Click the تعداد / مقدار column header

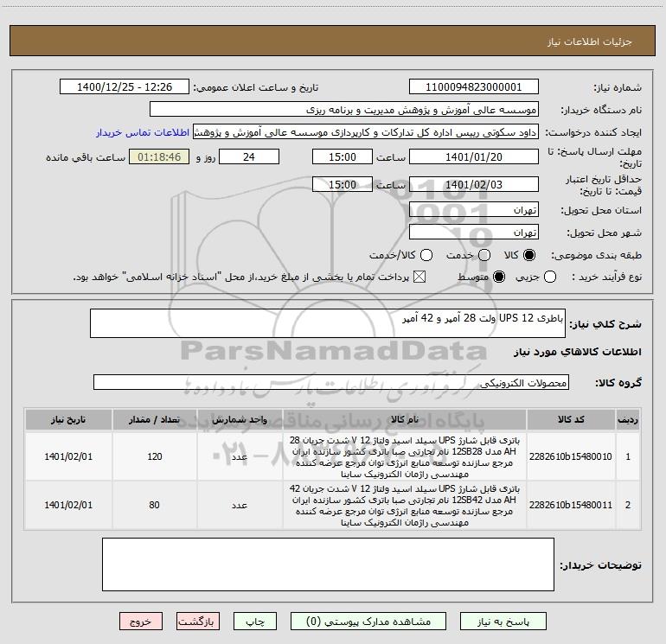tap(155, 419)
